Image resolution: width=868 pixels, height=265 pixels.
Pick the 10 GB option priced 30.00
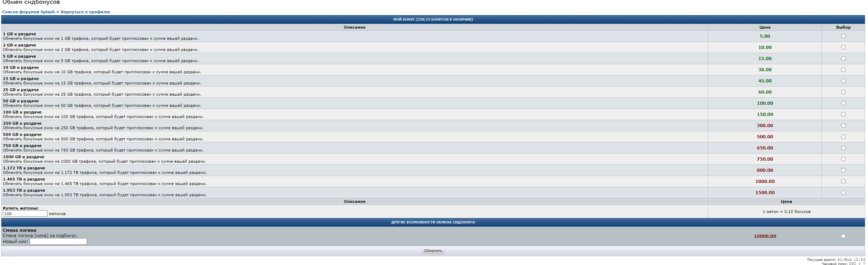point(843,70)
